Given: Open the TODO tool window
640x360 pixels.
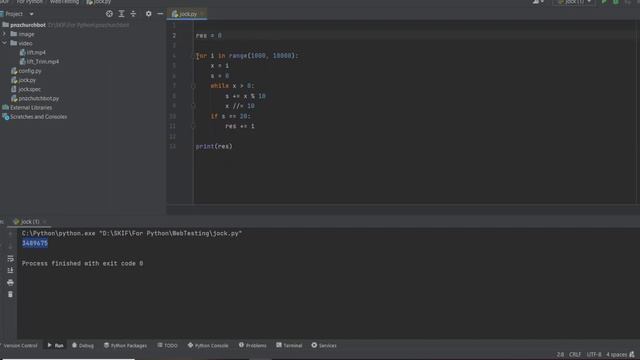Looking at the screenshot, I should [x=167, y=346].
